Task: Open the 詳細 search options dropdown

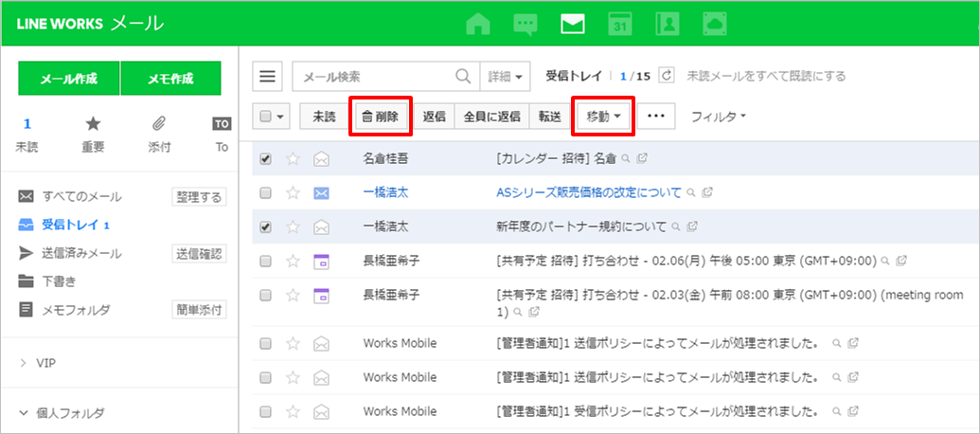Action: [x=508, y=77]
